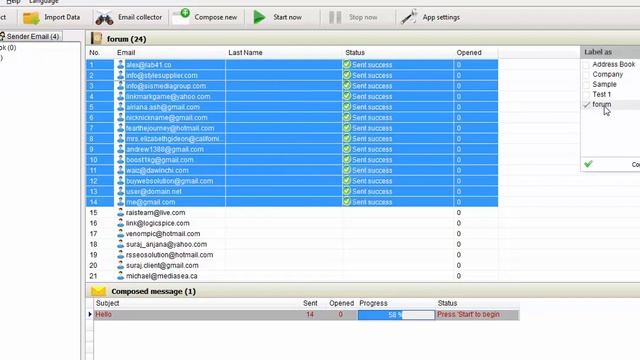The image size is (640, 360).
Task: Click the Sent column header in messages
Action: tap(310, 303)
